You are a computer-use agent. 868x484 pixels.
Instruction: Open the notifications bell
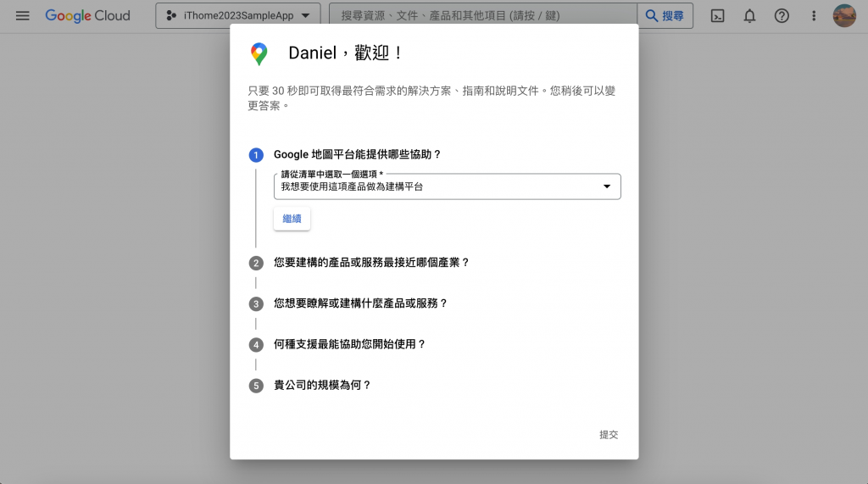tap(749, 15)
